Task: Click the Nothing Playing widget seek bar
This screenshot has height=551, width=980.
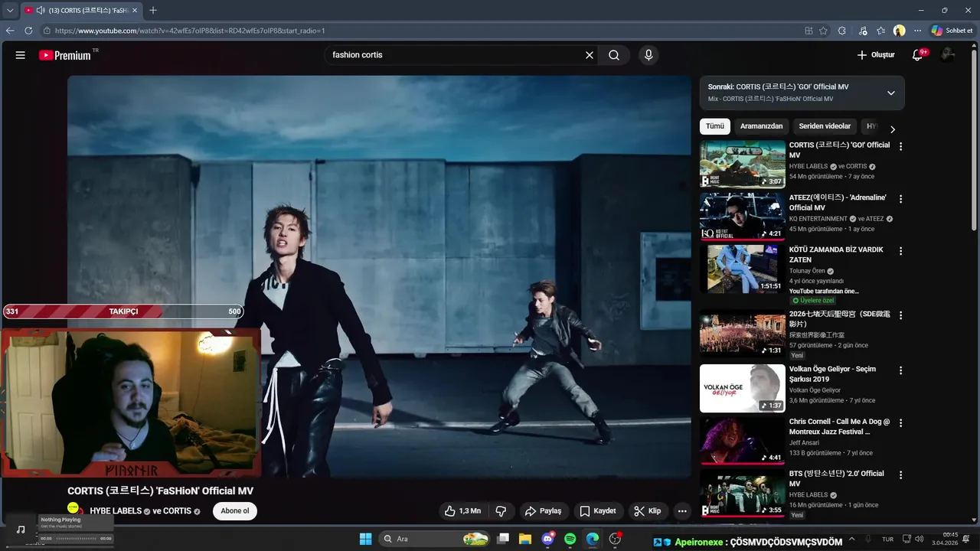Action: pyautogui.click(x=76, y=539)
